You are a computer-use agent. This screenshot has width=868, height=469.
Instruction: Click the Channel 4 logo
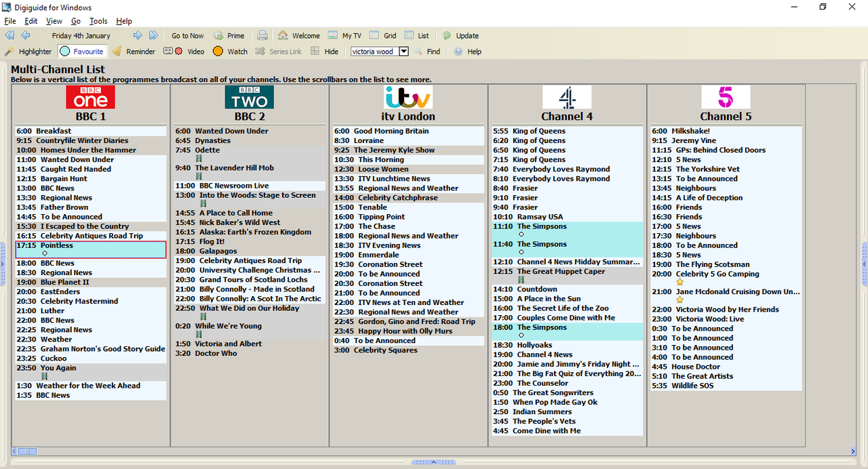click(x=567, y=97)
